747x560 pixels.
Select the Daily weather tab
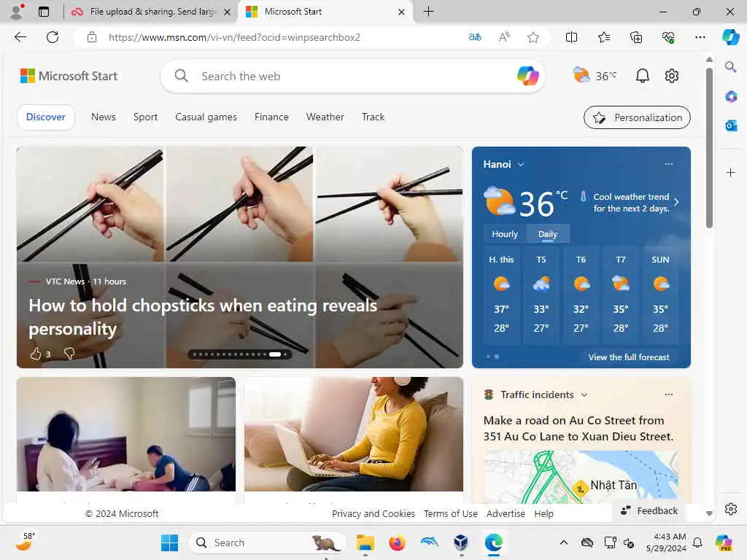[x=547, y=234]
